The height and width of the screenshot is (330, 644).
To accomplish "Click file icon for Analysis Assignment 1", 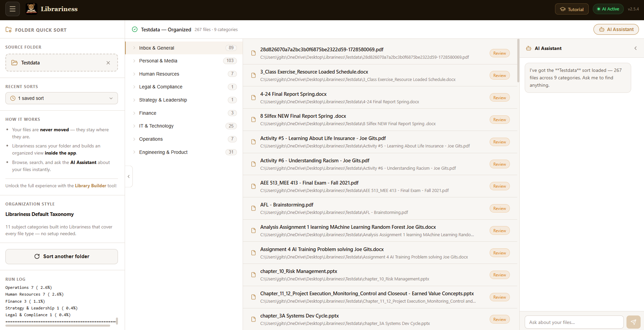I will (x=253, y=231).
